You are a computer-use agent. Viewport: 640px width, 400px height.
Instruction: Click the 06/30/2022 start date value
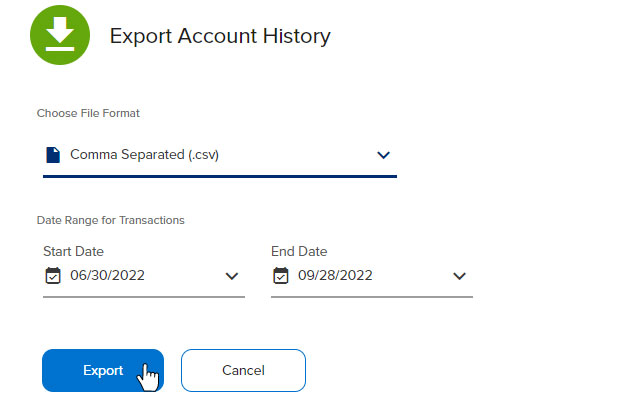[x=107, y=276]
